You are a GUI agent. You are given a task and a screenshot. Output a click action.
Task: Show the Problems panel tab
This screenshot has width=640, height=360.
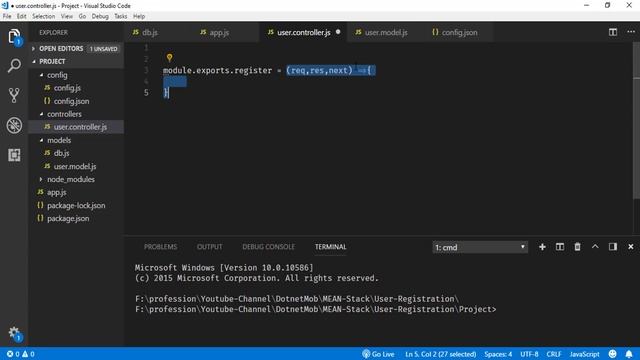[x=160, y=247]
